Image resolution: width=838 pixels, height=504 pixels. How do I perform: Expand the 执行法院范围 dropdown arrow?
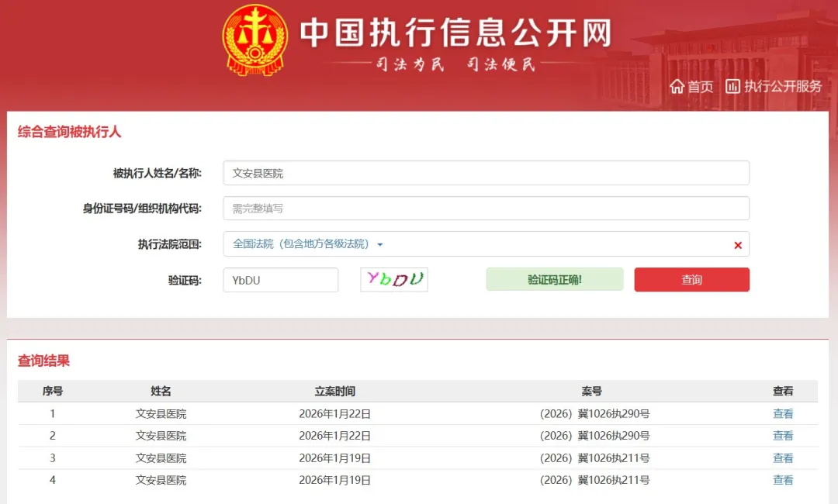coord(380,244)
